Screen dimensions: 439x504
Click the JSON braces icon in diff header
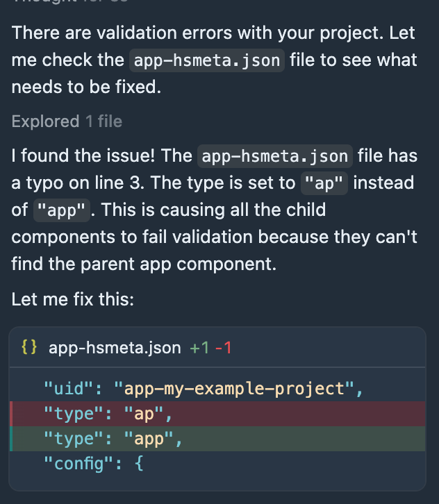tap(29, 347)
